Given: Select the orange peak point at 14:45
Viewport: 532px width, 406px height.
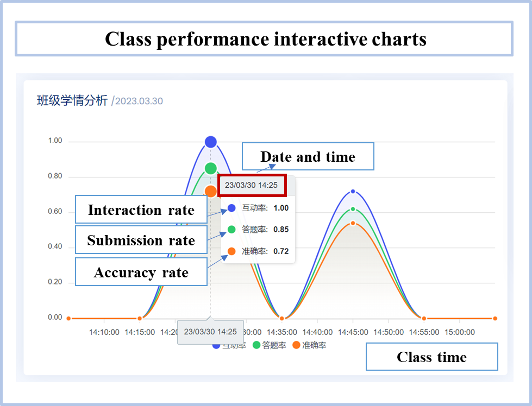Looking at the screenshot, I should click(x=353, y=223).
